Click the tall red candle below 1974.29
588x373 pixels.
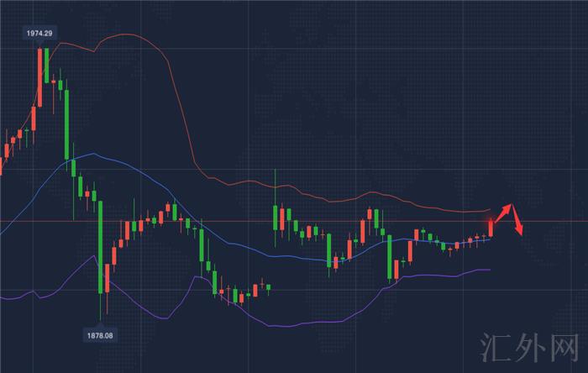(x=39, y=77)
